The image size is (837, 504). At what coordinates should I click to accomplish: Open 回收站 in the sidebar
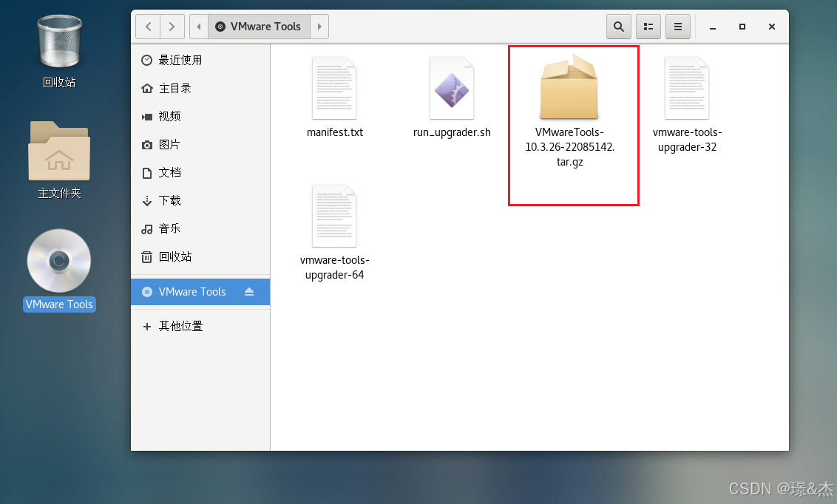(x=200, y=257)
